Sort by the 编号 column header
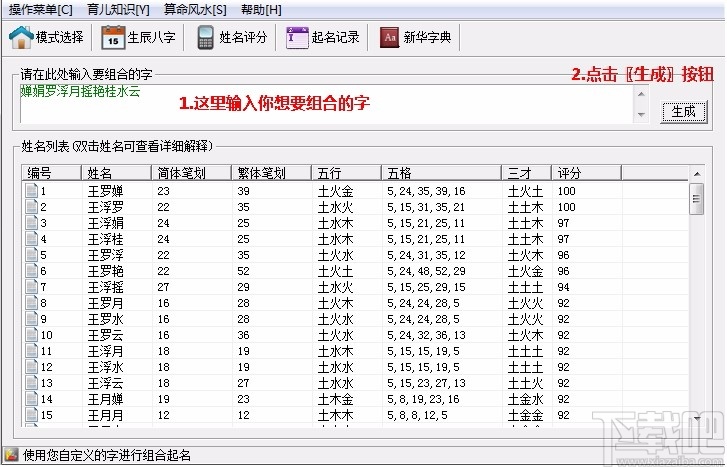 point(51,173)
